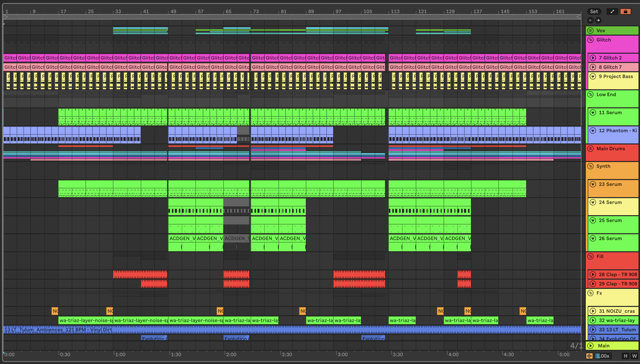
Task: Select the Main Drums group name
Action: [x=610, y=149]
